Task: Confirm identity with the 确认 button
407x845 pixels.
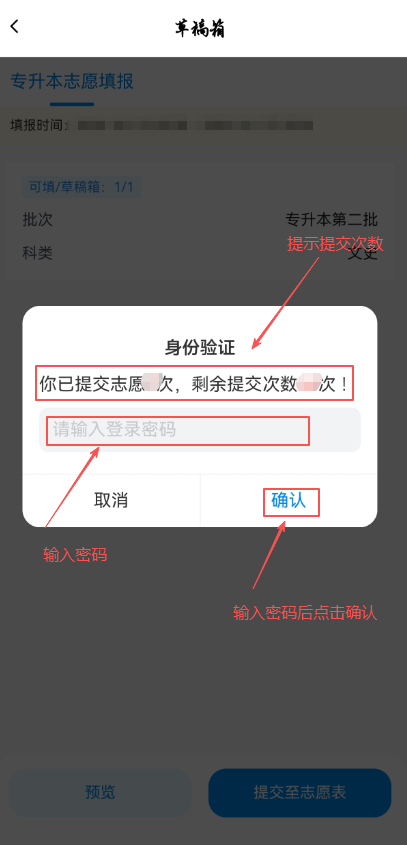Action: point(288,500)
